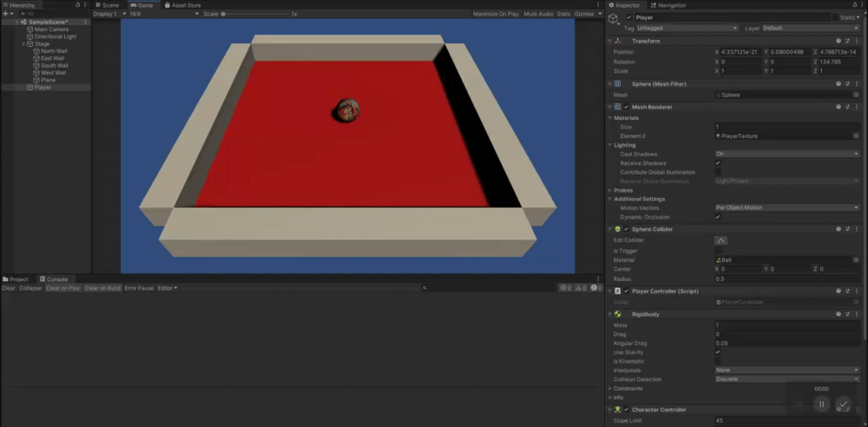Switch to the Asset Store tab
The height and width of the screenshot is (427, 868).
(182, 5)
